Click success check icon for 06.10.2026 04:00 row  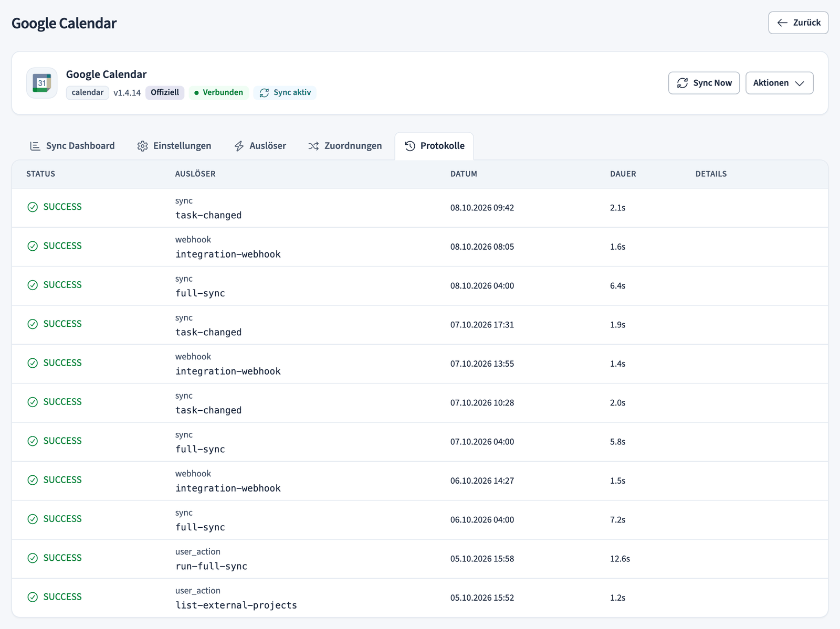[33, 519]
